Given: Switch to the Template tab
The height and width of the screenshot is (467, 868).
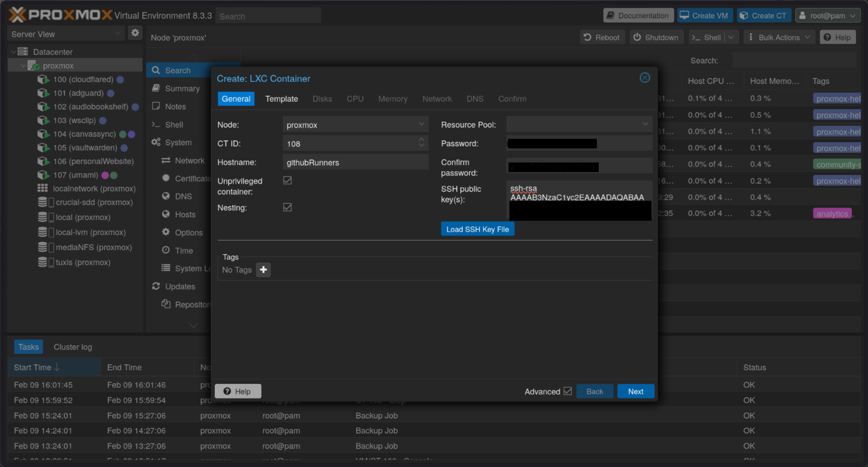Looking at the screenshot, I should coord(282,99).
